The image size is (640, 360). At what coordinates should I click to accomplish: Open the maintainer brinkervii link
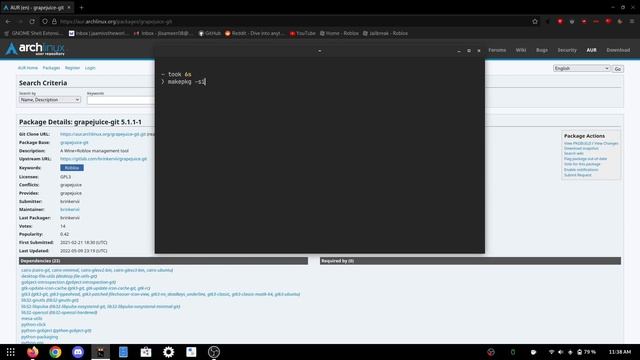tap(70, 209)
